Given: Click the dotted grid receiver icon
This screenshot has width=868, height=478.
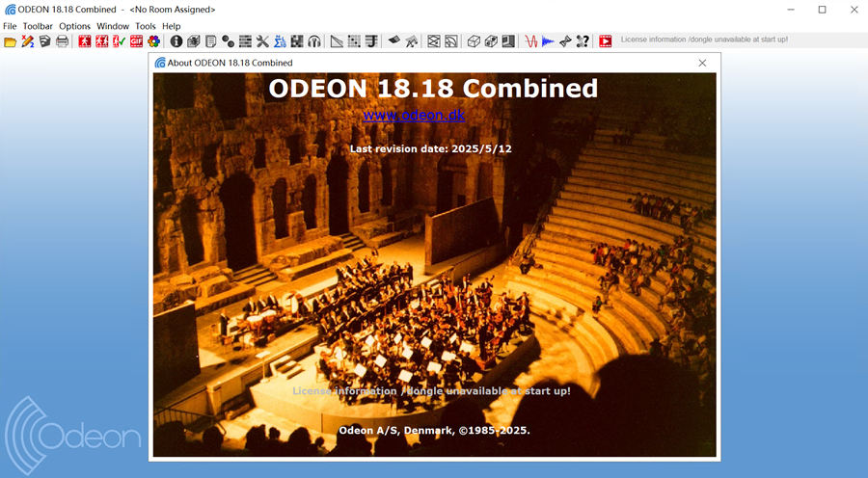Looking at the screenshot, I should coord(354,40).
